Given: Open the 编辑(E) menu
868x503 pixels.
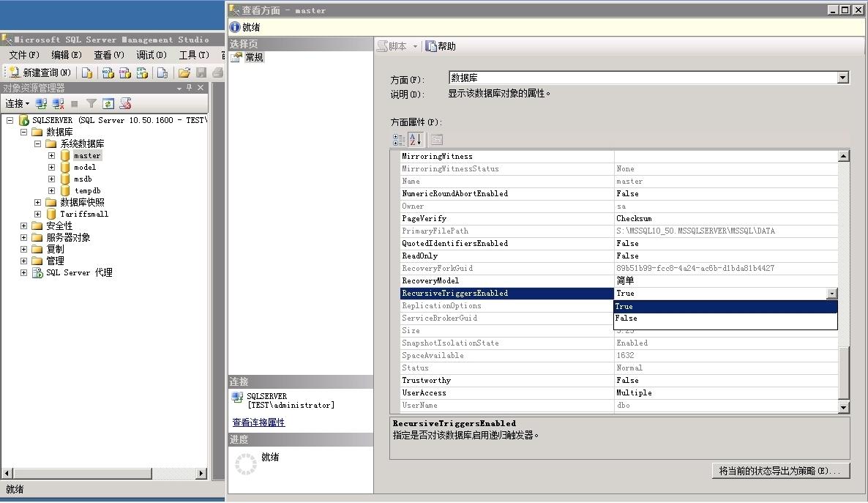Looking at the screenshot, I should pos(67,55).
